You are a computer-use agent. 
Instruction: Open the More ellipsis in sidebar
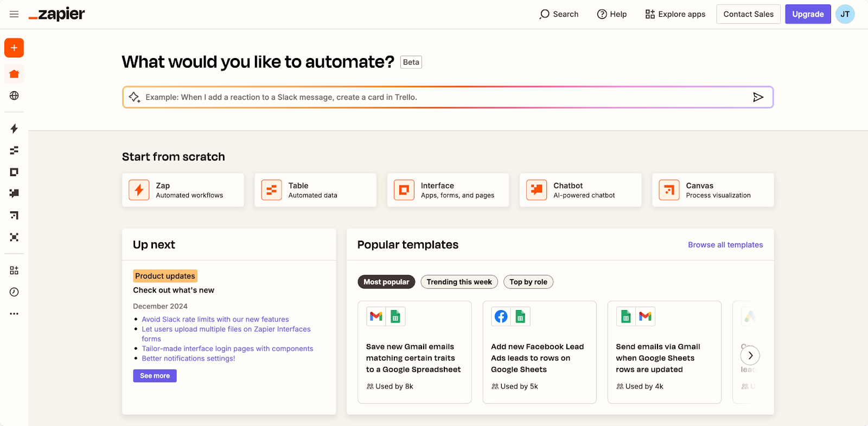point(14,313)
